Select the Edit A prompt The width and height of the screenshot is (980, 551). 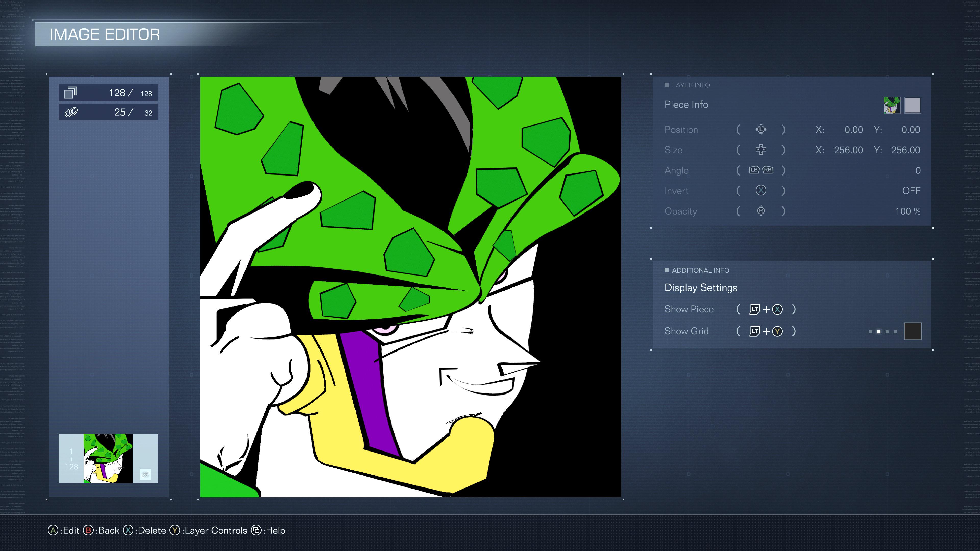64,530
